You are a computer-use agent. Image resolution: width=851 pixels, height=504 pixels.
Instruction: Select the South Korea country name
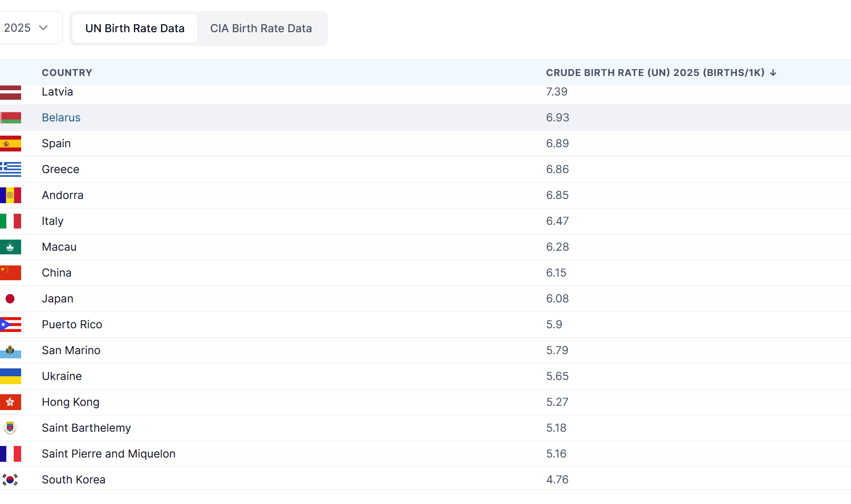[x=74, y=480]
